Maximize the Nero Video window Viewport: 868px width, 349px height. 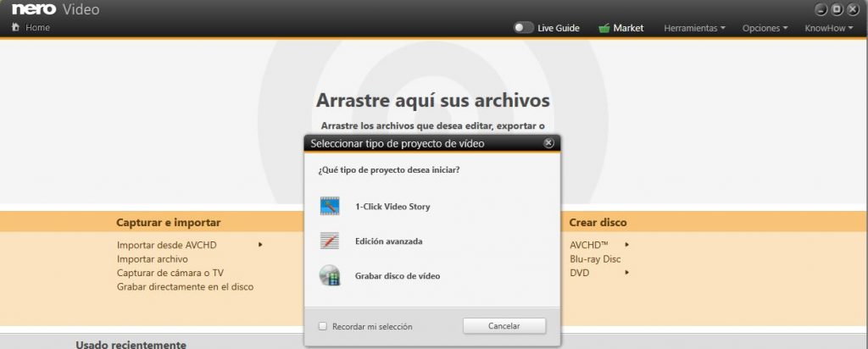837,9
